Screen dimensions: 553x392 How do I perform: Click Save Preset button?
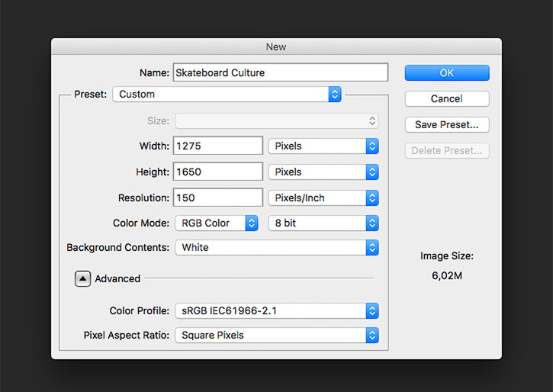click(x=447, y=125)
